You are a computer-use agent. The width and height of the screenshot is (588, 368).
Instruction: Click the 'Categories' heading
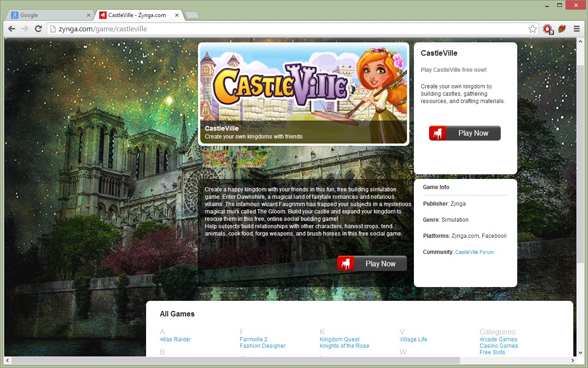pyautogui.click(x=498, y=332)
